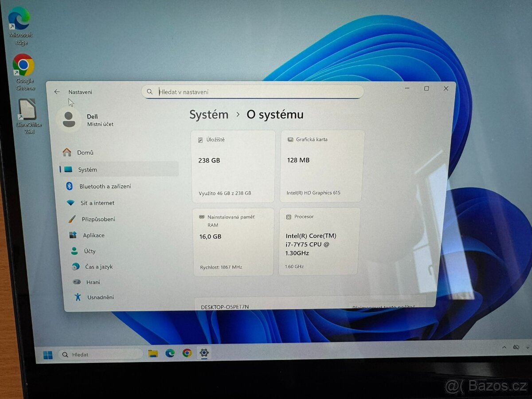The image size is (532, 399).
Task: Select Síť a internet in the sidebar
Action: 97,203
